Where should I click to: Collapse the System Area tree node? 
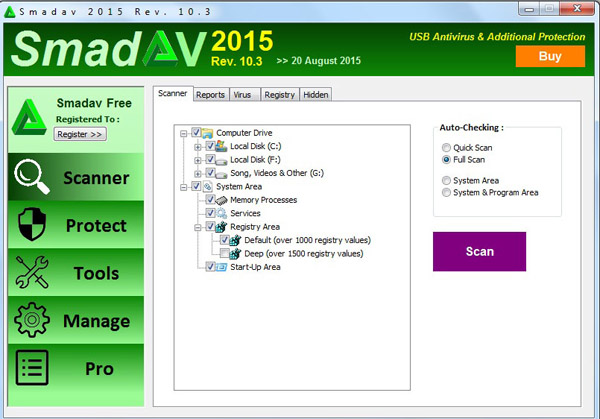point(184,187)
